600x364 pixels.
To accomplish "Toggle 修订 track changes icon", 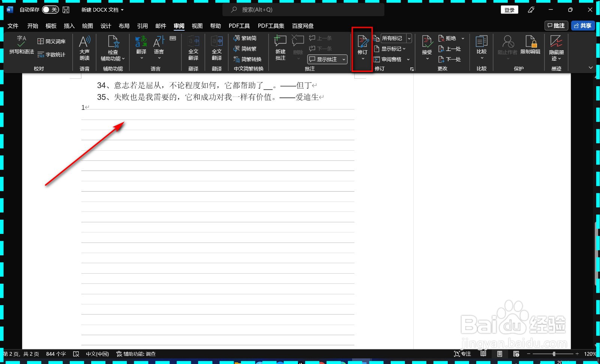I will pos(363,41).
